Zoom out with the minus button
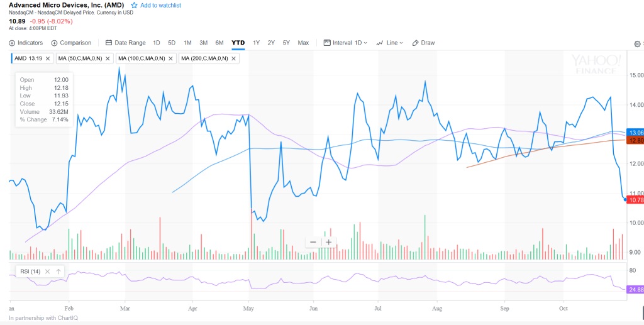Image resolution: width=644 pixels, height=325 pixels. [313, 242]
